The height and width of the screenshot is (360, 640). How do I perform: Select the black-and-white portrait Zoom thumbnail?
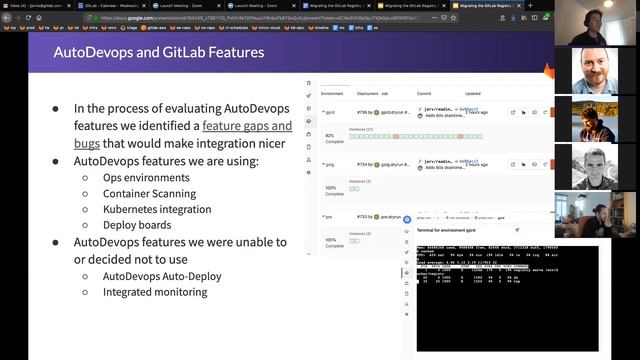click(595, 167)
